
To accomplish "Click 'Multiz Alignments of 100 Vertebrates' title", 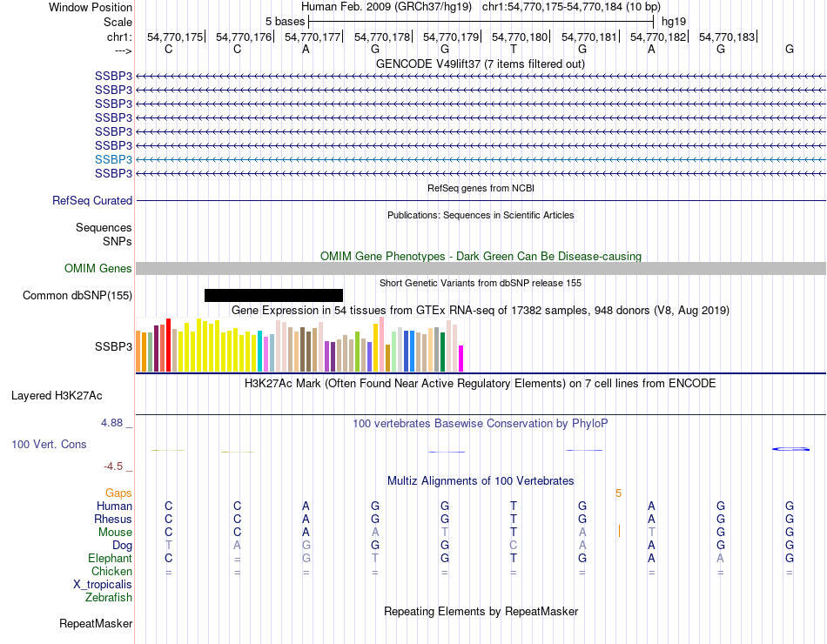I will tap(481, 481).
